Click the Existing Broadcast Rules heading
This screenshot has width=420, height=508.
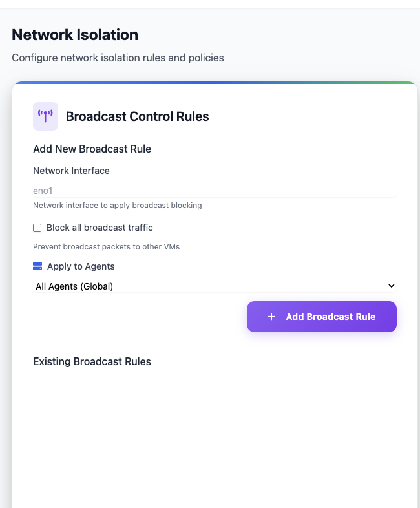pyautogui.click(x=92, y=361)
